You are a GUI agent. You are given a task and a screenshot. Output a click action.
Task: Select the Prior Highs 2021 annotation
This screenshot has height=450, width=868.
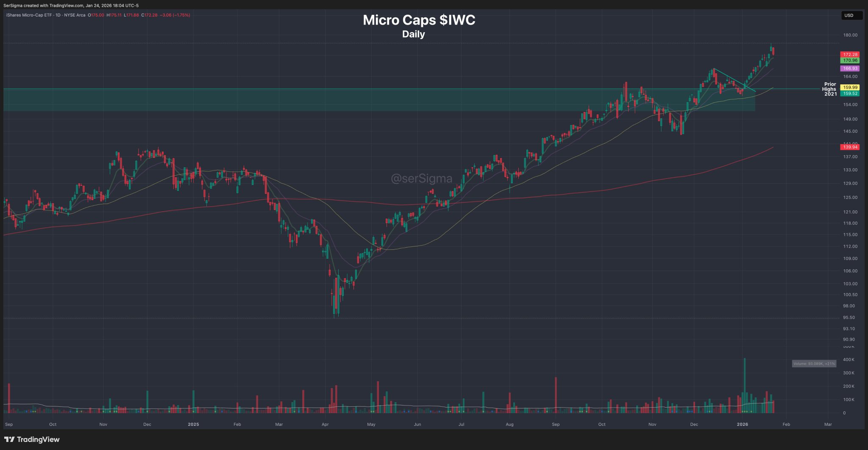coord(830,89)
